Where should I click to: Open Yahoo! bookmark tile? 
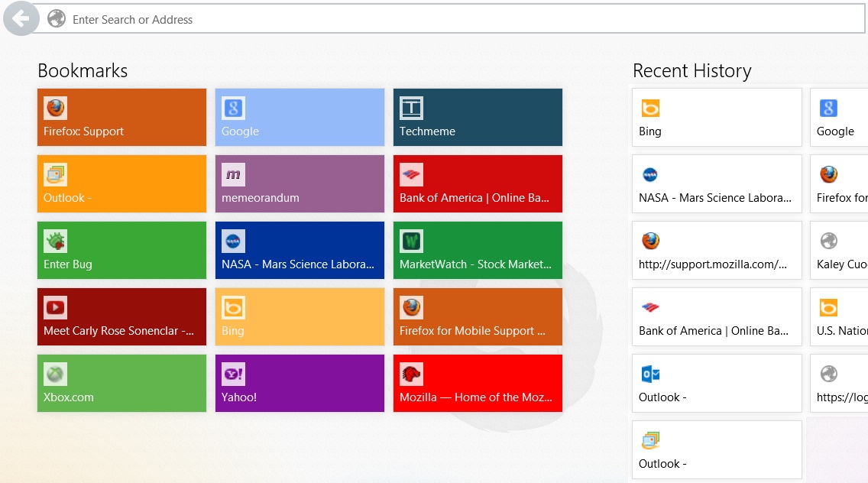[x=300, y=383]
